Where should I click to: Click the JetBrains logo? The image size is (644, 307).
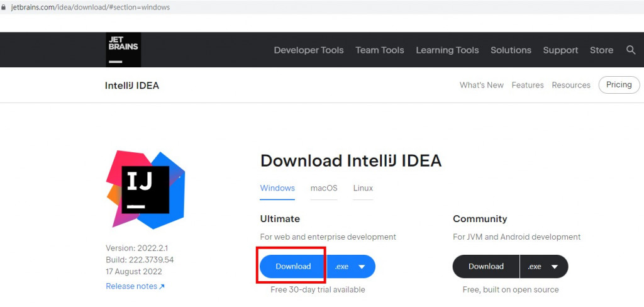coord(123,50)
